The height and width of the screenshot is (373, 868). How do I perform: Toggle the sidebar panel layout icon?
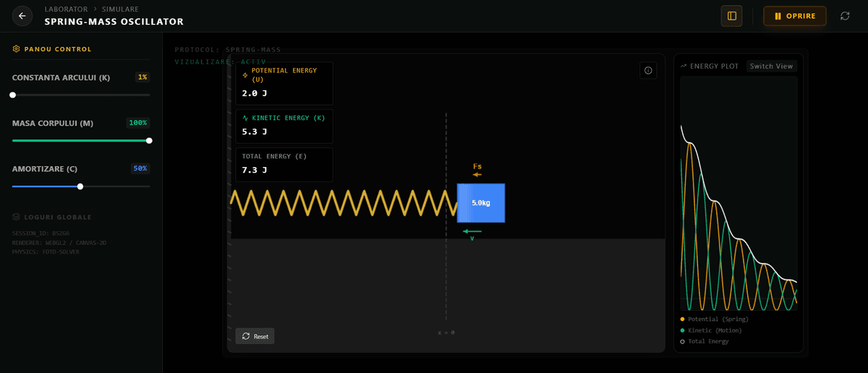coord(731,16)
